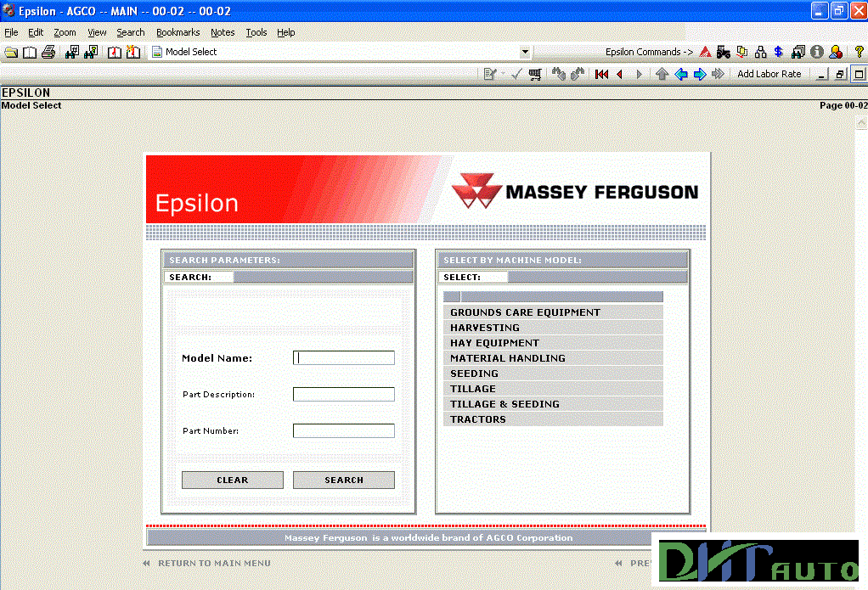
Task: Click the yellow question mark help icon
Action: (x=860, y=52)
